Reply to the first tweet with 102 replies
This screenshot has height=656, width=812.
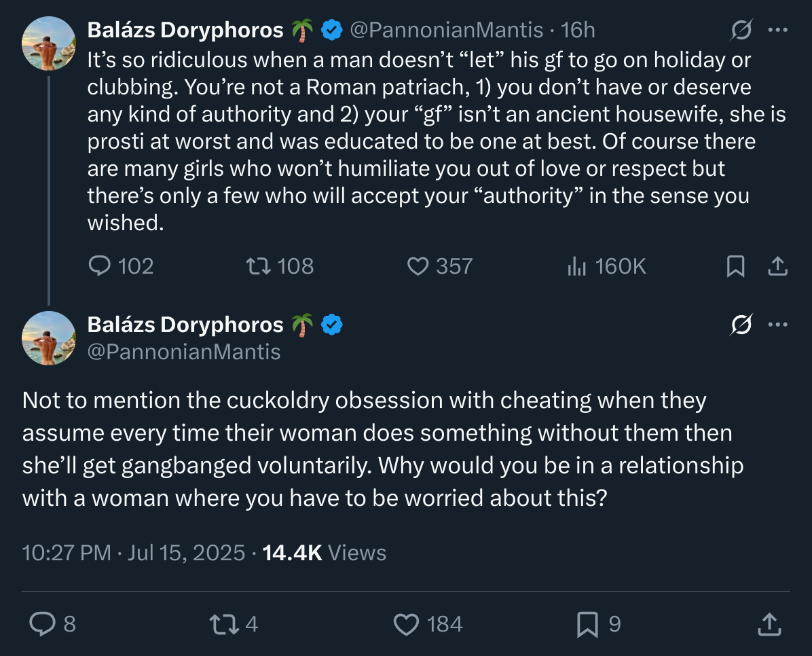[100, 266]
